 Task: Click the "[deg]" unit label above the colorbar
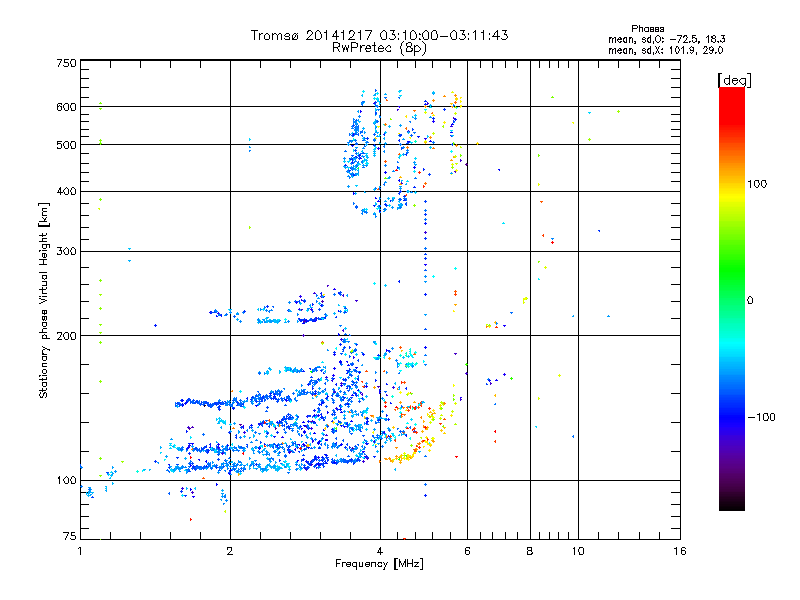point(734,81)
